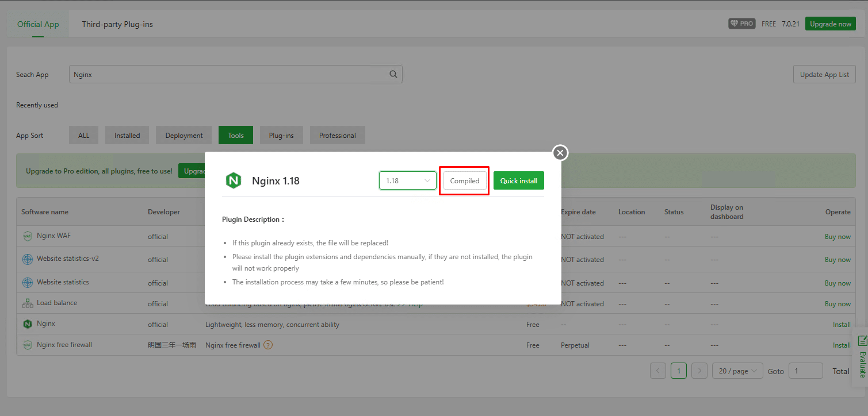
Task: Buy now for Website statistics-v2
Action: [838, 260]
